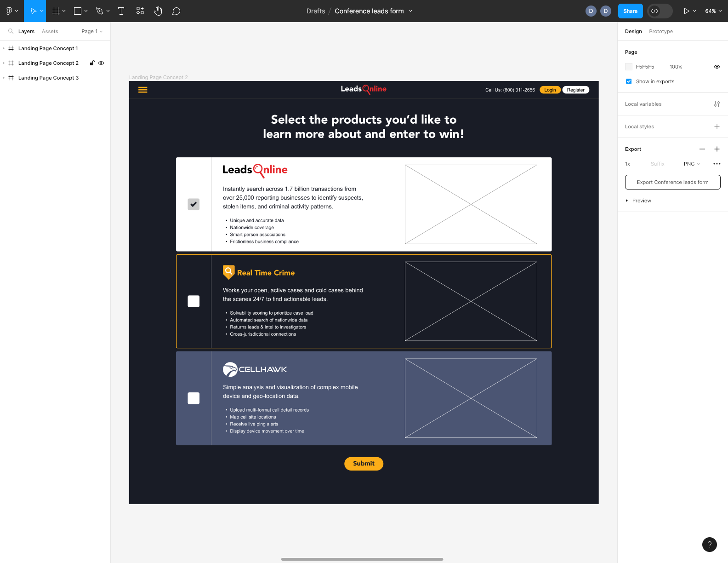Toggle page background visibility eye
Viewport: 728px width, 563px height.
717,67
